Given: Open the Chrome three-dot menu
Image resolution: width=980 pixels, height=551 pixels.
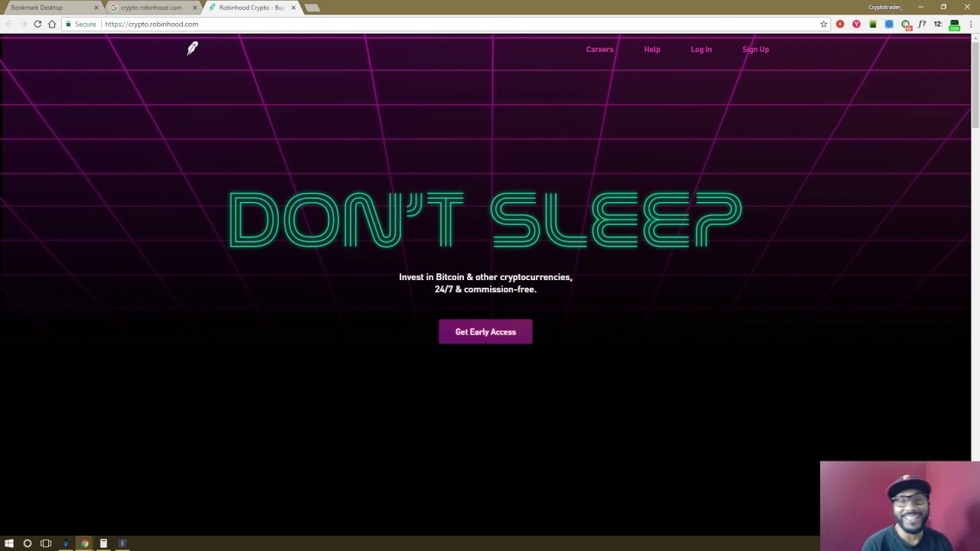Looking at the screenshot, I should click(971, 24).
